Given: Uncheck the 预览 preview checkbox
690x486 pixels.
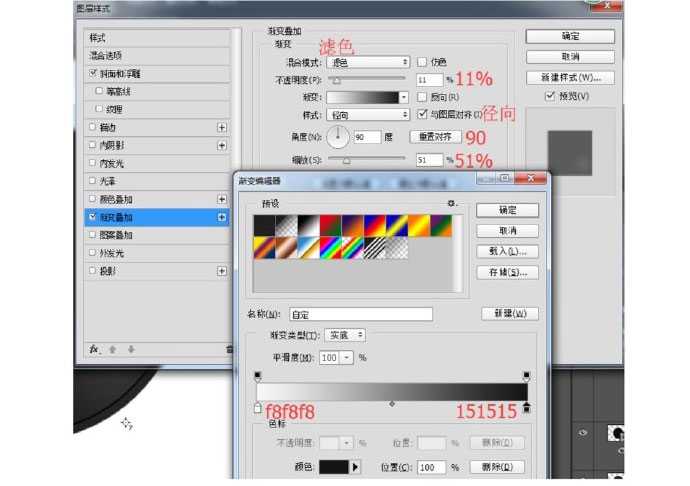Looking at the screenshot, I should (550, 96).
